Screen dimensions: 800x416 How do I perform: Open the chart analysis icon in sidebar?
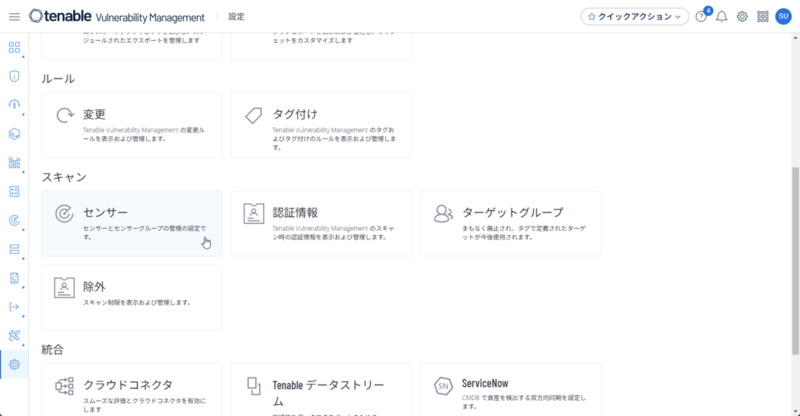coord(14,163)
